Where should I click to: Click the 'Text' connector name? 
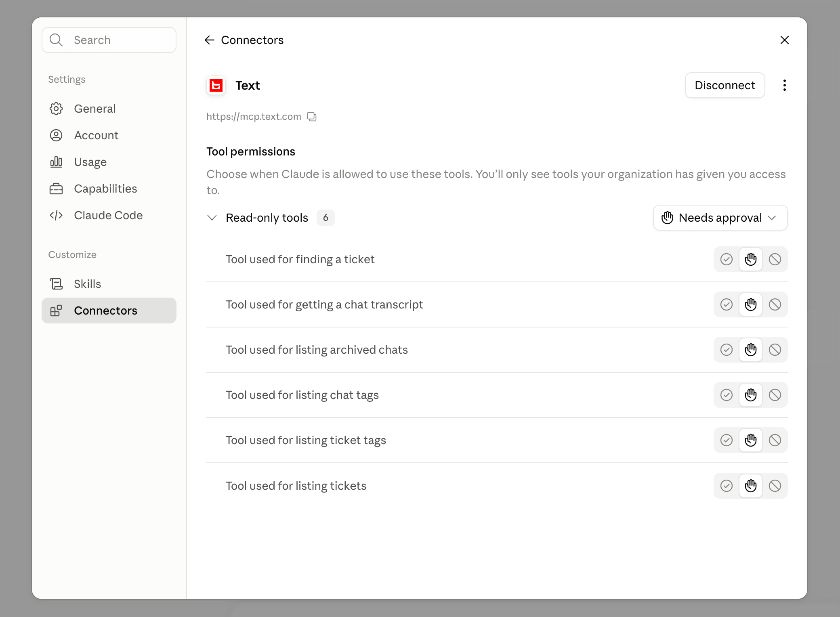coord(248,85)
